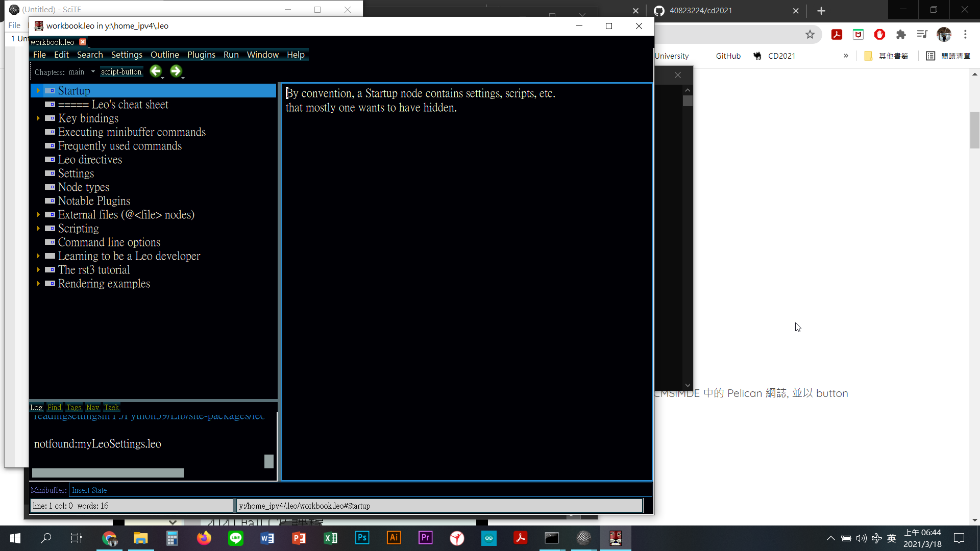Expand the Startup tree node
980x551 pixels.
click(x=38, y=91)
